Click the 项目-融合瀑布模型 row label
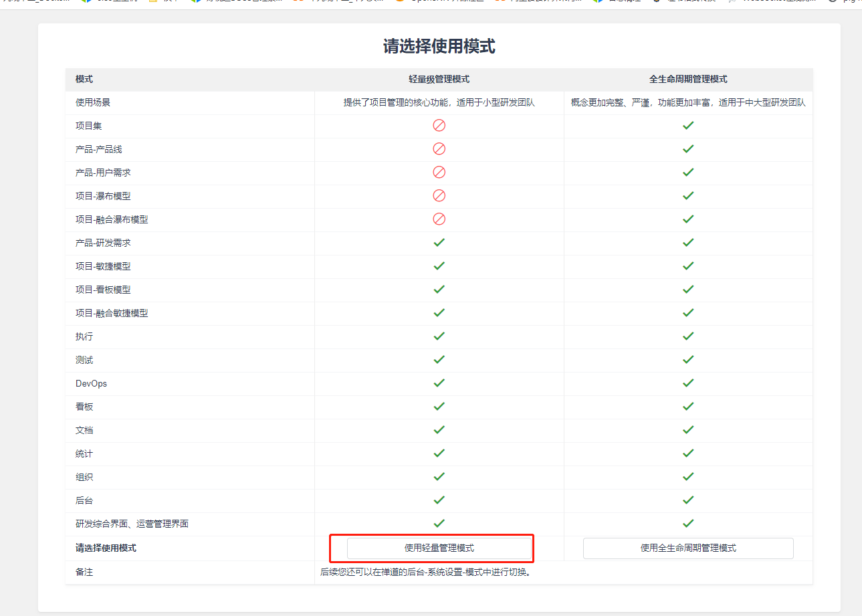Screen dimensions: 862x616 coord(112,219)
